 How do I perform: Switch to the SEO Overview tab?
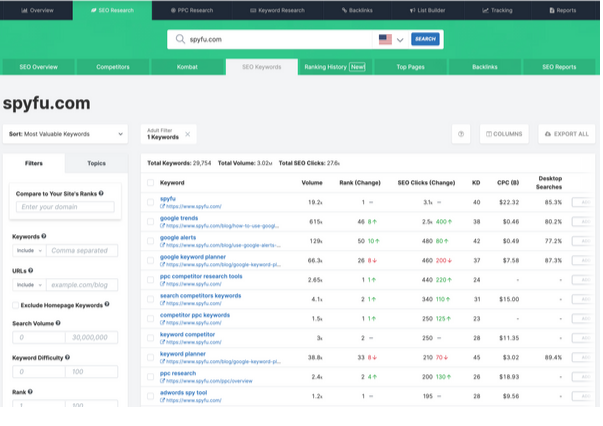click(x=38, y=67)
